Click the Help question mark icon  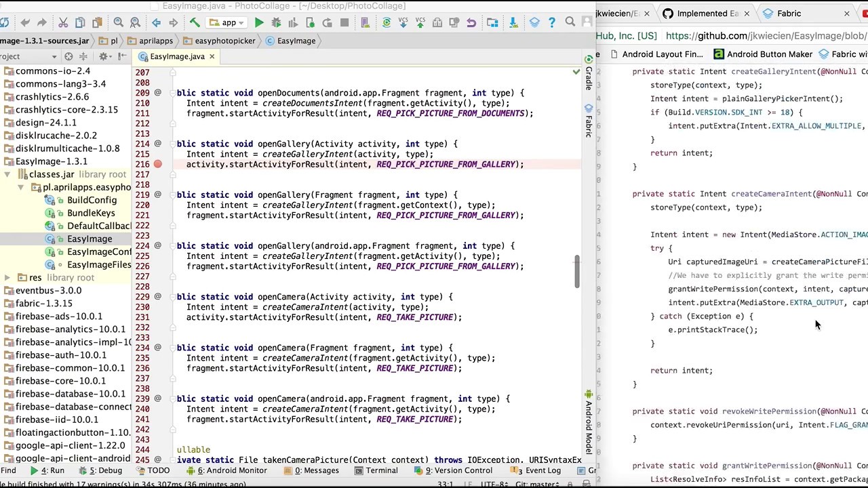[552, 22]
